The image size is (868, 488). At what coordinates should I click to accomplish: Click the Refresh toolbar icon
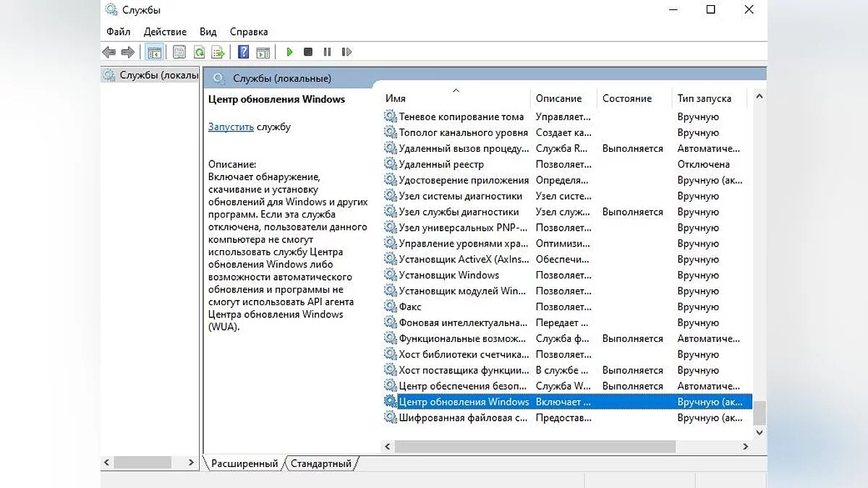[x=198, y=52]
